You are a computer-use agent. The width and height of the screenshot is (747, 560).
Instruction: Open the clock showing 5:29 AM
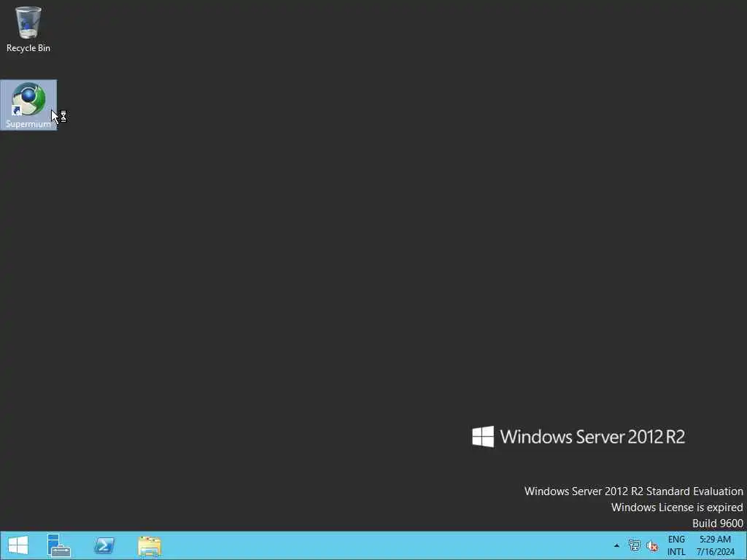pyautogui.click(x=715, y=545)
